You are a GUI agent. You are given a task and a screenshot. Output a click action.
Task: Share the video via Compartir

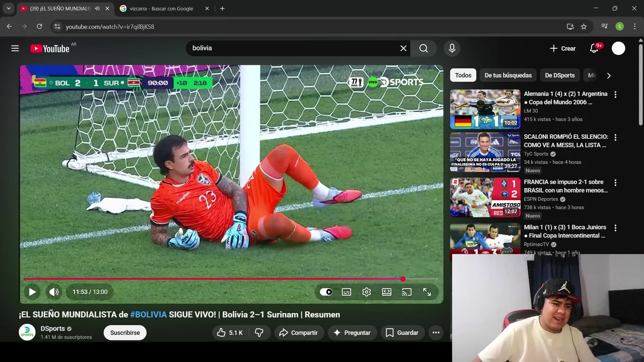point(298,332)
